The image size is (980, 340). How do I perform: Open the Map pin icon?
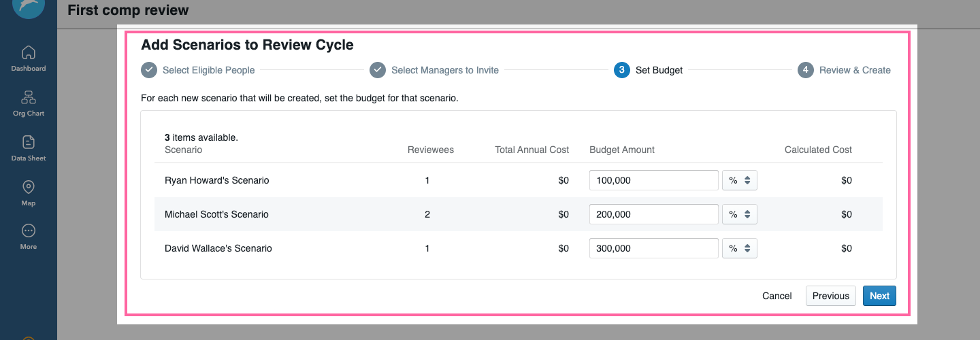[x=29, y=187]
